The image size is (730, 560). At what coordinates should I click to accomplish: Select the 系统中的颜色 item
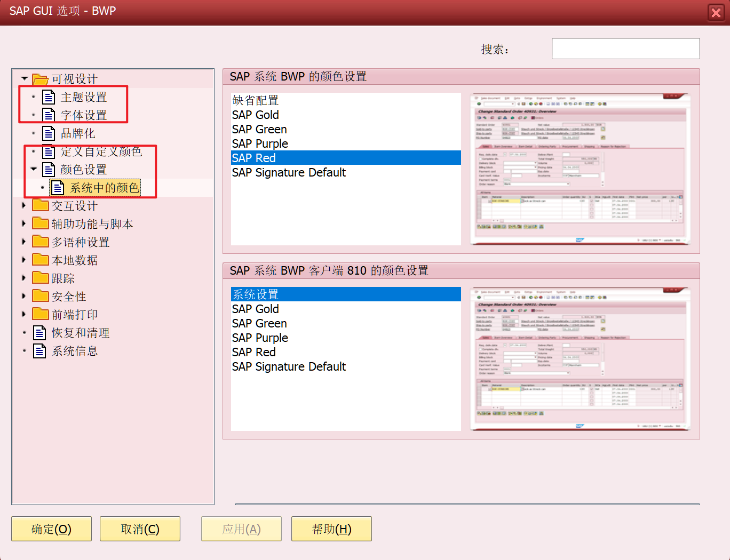click(x=105, y=187)
